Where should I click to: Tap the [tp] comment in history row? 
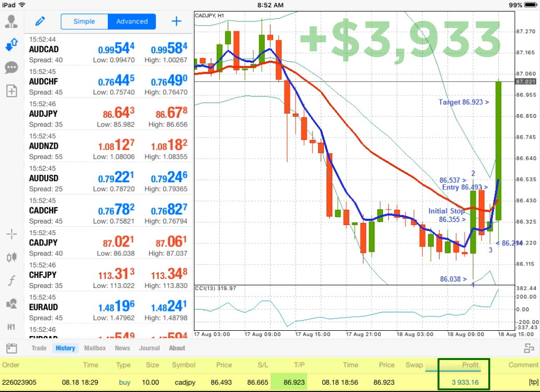533,383
